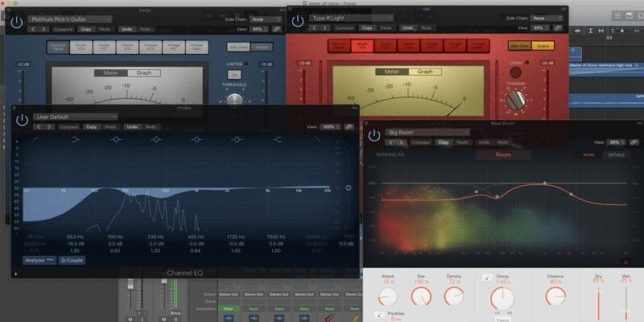644x322 pixels.
Task: Open DETAILS tab in the reverb plugin
Action: pyautogui.click(x=616, y=155)
